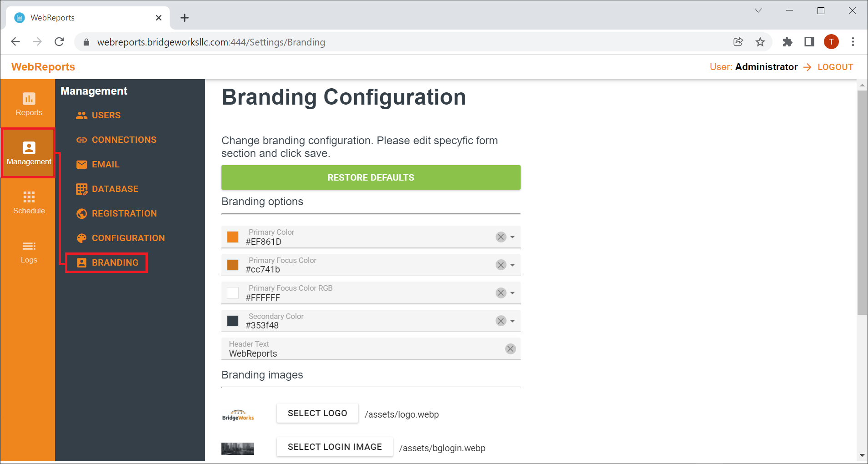The height and width of the screenshot is (464, 868).
Task: Open browser side panel icon
Action: click(809, 42)
